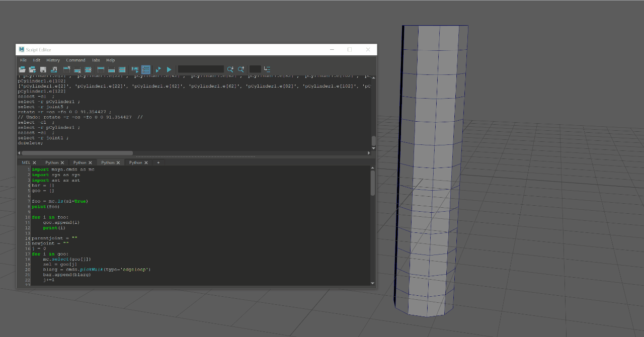The width and height of the screenshot is (644, 337).
Task: Open the Command menu
Action: [75, 60]
